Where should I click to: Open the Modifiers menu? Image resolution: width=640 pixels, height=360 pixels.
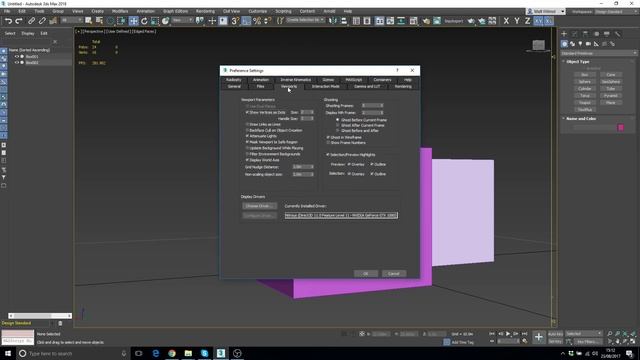pos(120,11)
